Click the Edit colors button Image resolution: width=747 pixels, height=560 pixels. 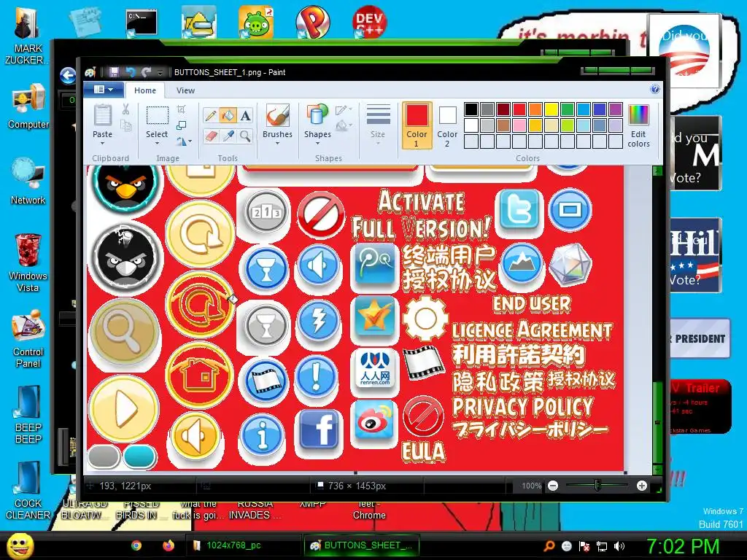pyautogui.click(x=638, y=125)
